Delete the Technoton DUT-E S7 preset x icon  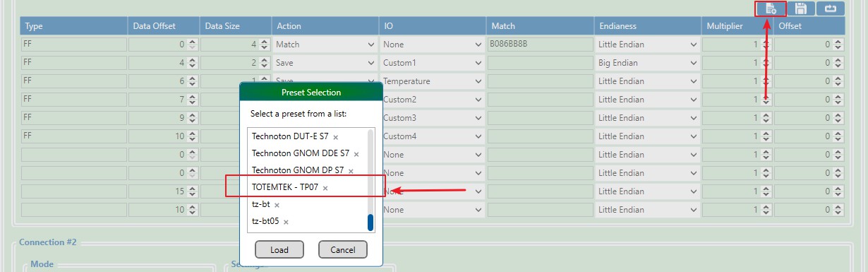click(x=336, y=136)
